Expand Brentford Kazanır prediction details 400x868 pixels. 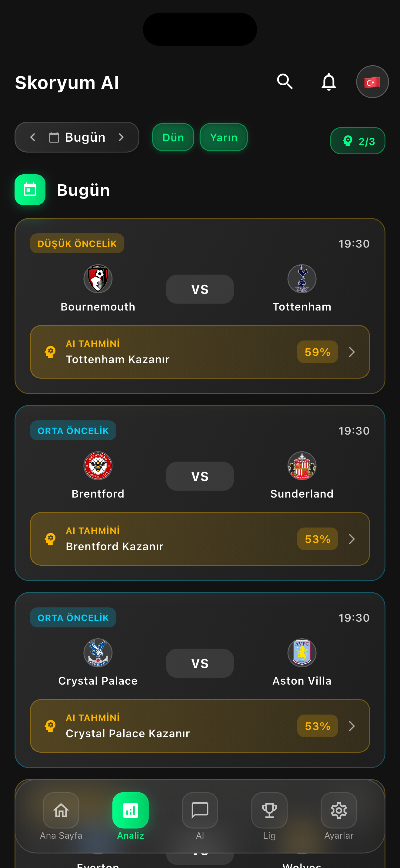(352, 539)
